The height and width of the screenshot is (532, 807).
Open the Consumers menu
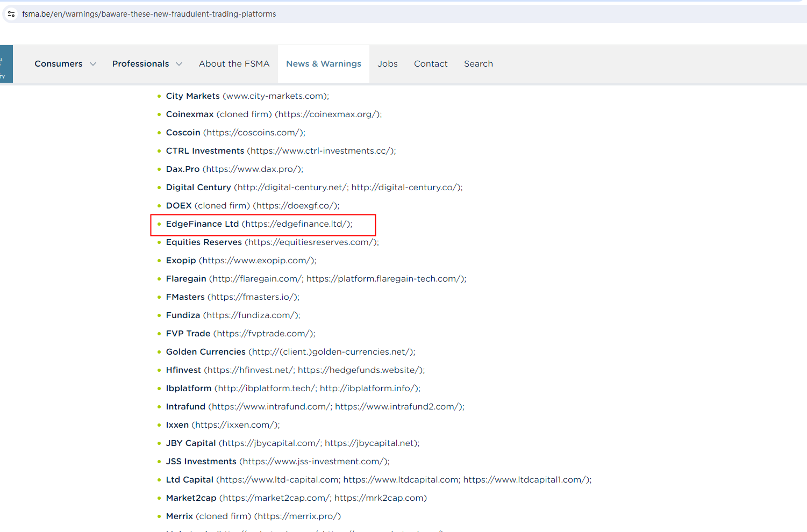59,64
